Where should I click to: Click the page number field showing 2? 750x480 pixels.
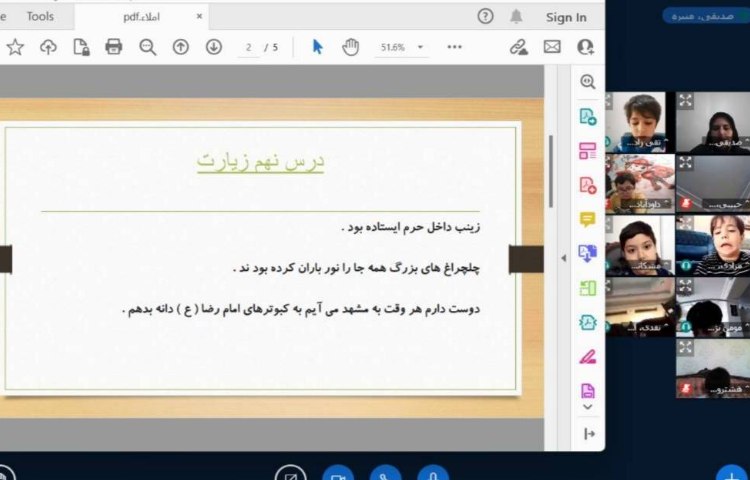[x=248, y=47]
